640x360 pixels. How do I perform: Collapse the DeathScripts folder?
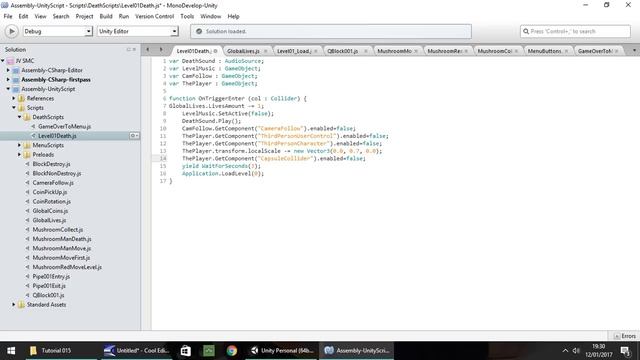coord(19,117)
